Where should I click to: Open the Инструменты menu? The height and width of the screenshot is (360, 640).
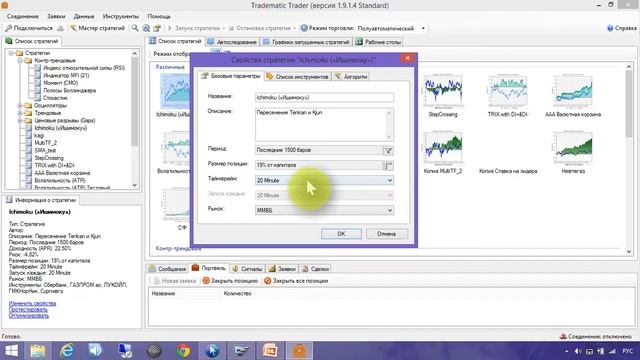click(x=121, y=16)
